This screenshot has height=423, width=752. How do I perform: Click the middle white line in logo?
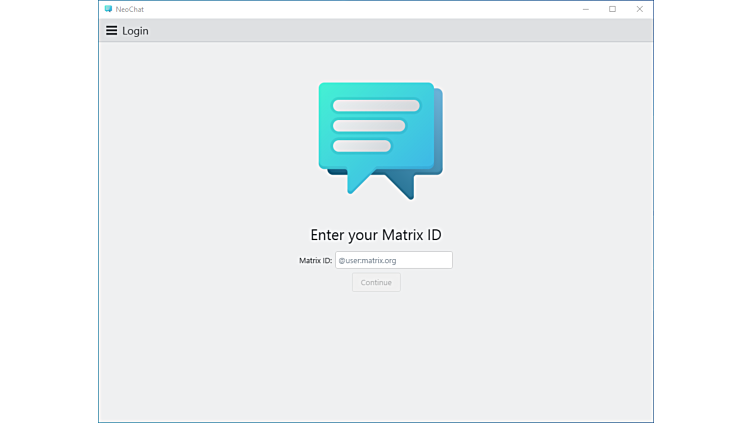(369, 126)
